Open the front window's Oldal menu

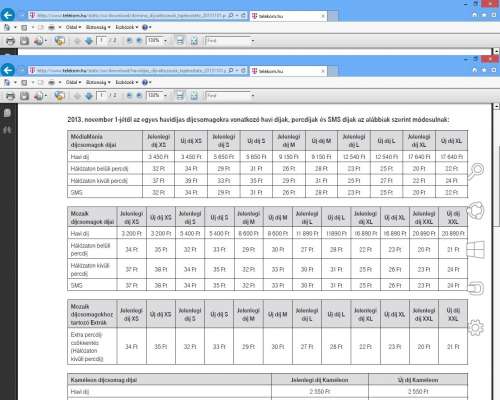tap(73, 82)
